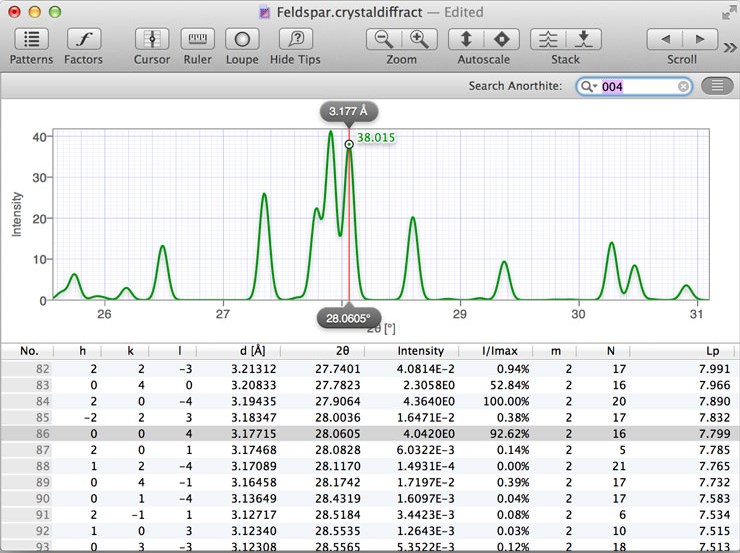This screenshot has width=740, height=553.
Task: Autoscale the plot in all directions
Action: (x=502, y=40)
